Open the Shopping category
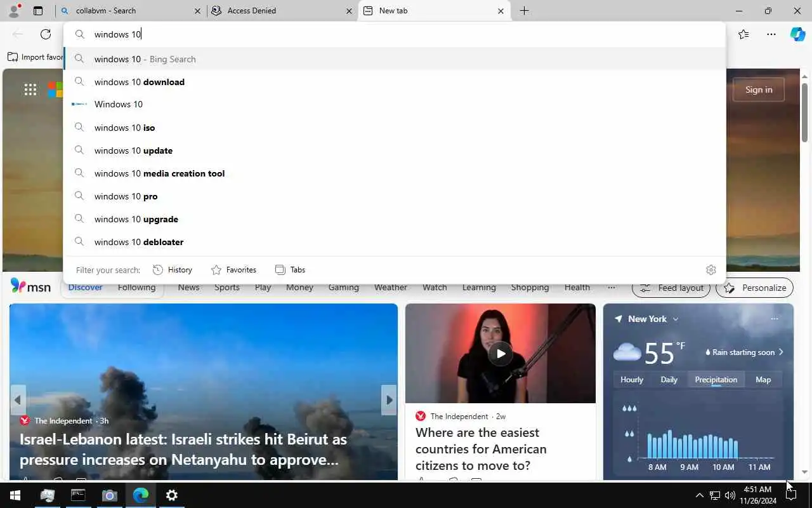Image resolution: width=812 pixels, height=508 pixels. 530,288
